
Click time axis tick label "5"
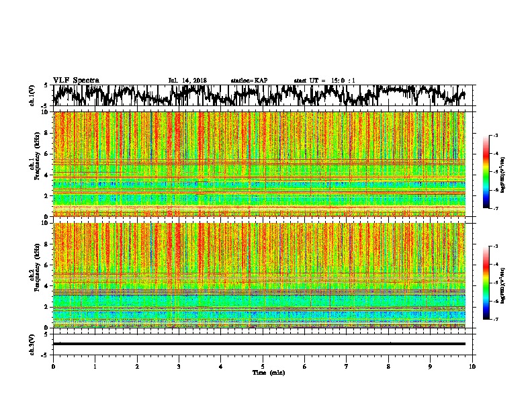tap(263, 367)
